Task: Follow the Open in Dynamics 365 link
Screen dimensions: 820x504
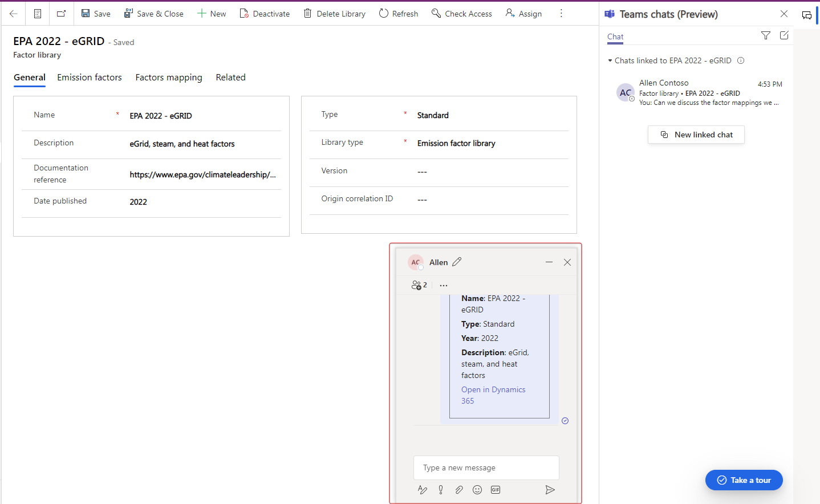Action: (x=493, y=395)
